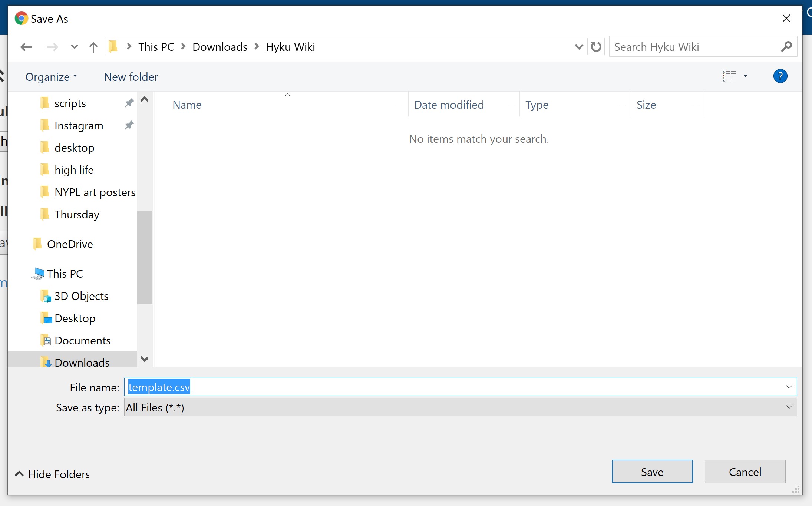Viewport: 812px width, 506px height.
Task: Click the Up one level arrow
Action: click(93, 47)
